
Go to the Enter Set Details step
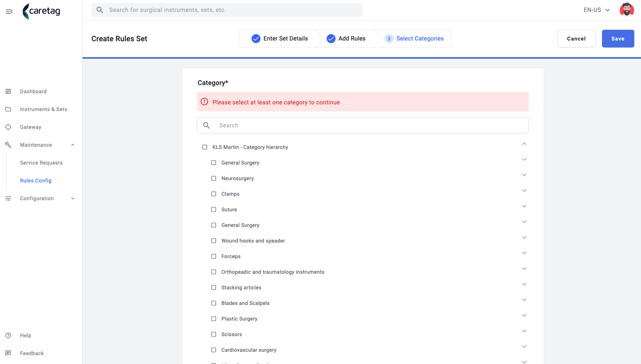pos(280,39)
